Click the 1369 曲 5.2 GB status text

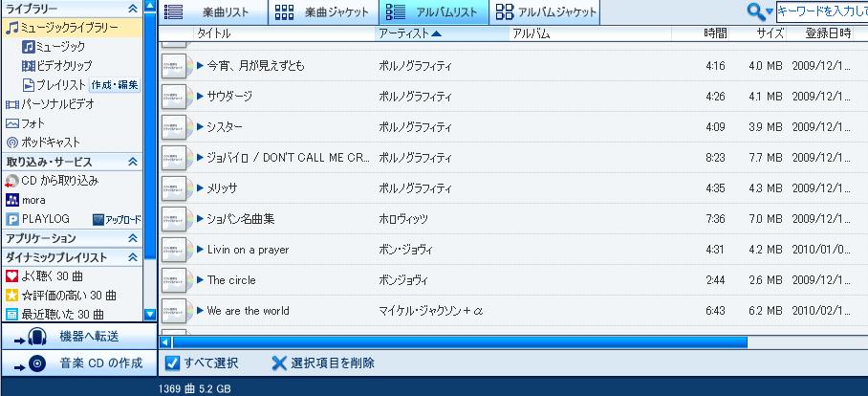[194, 388]
